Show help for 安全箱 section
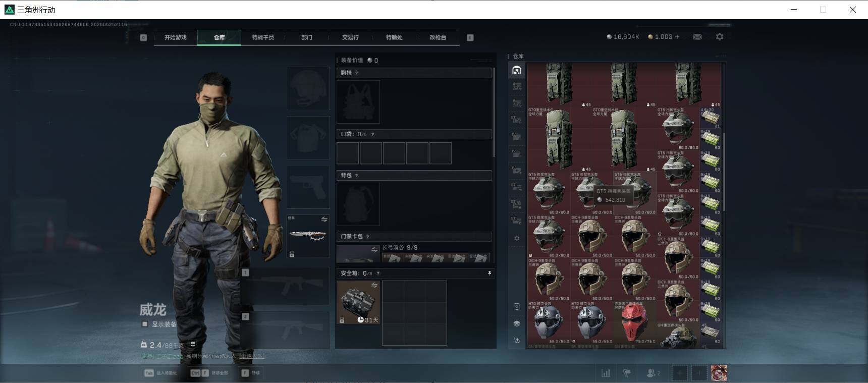This screenshot has width=868, height=383. coord(378,273)
